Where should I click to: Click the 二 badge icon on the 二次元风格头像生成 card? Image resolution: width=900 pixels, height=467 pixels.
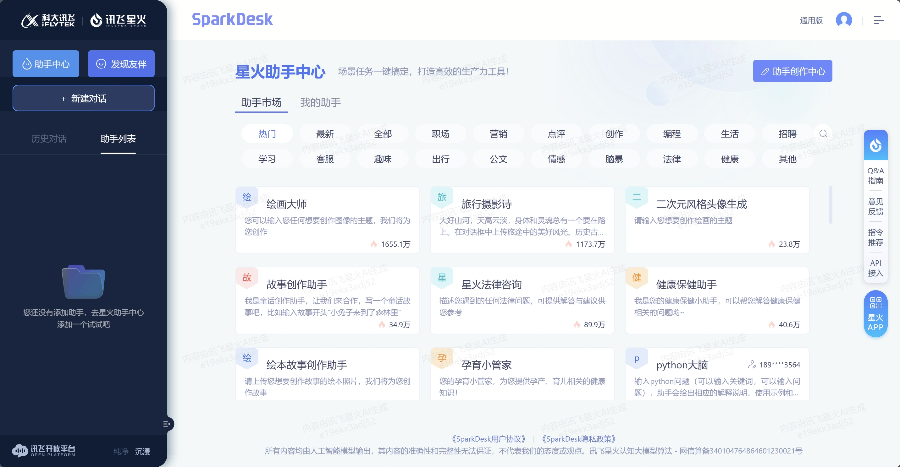coord(637,197)
